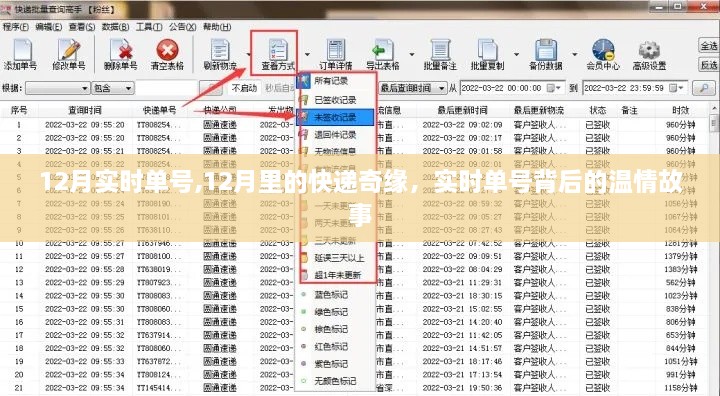Screen dimensions: 720x396
Task: Select 延误三天以上 menu entry
Action: tap(336, 258)
